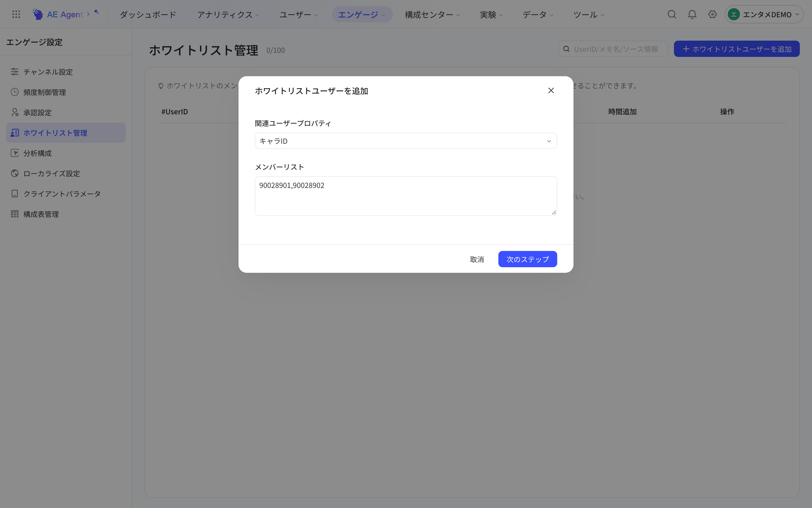
Task: Open the 関連ユーザープロパティ dropdown showing キャラID
Action: pos(406,141)
